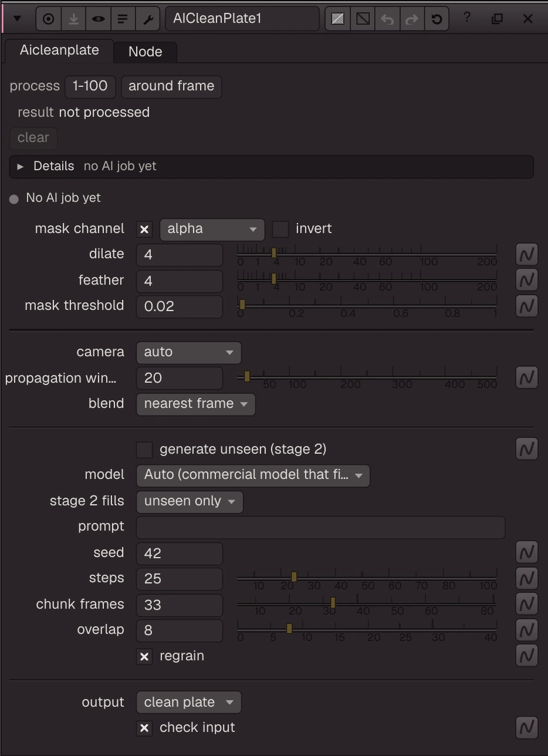
Task: Toggle the check input checkbox
Action: pos(144,728)
